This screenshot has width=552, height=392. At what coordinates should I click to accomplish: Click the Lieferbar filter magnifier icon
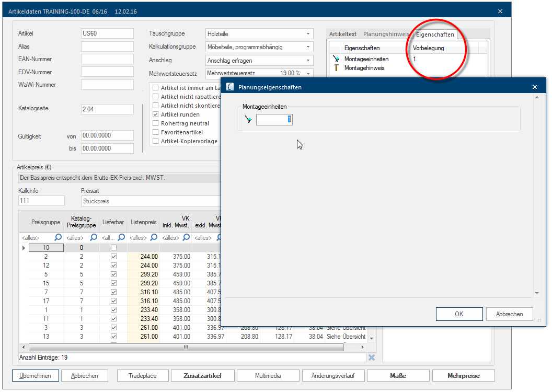[x=121, y=237]
